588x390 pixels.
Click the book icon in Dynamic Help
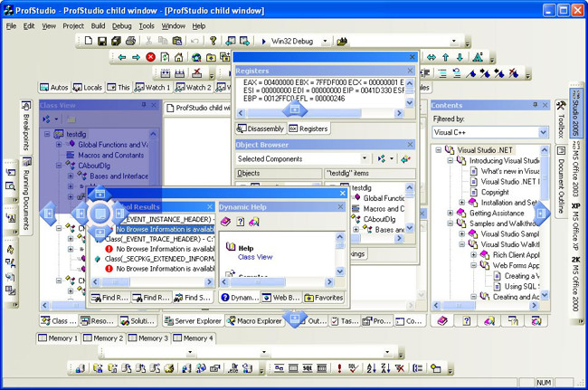(x=225, y=222)
